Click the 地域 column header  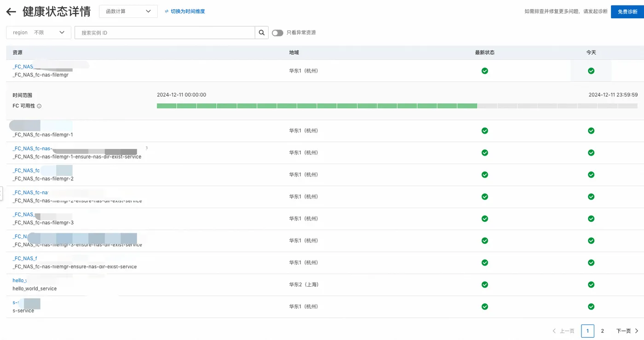point(294,52)
